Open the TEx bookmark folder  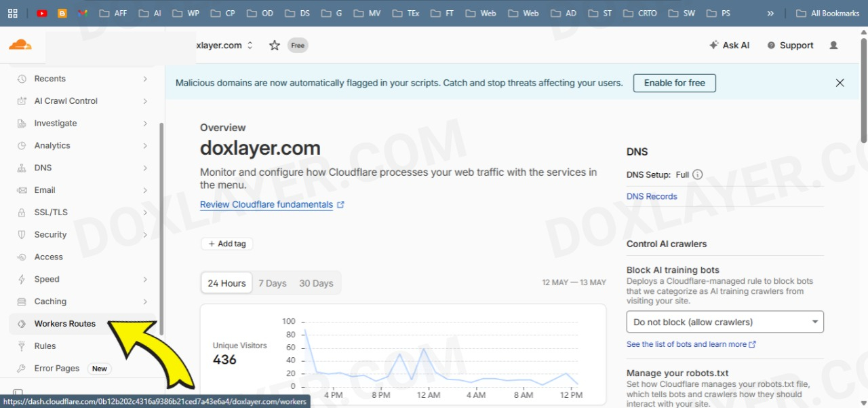(406, 13)
